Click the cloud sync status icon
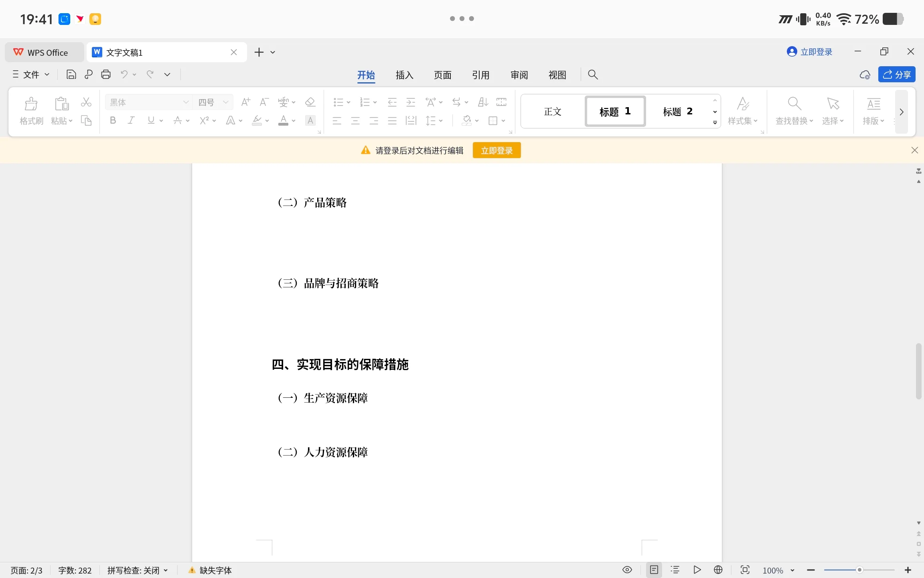The height and width of the screenshot is (578, 924). point(865,75)
